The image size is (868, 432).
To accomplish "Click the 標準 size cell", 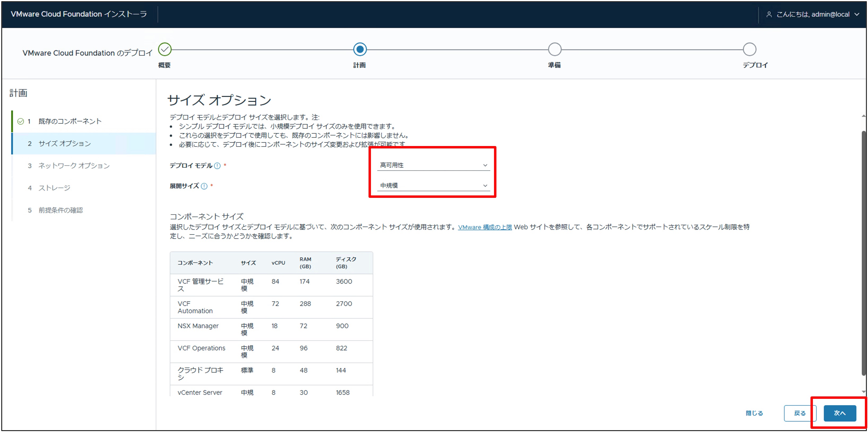I will coord(247,370).
